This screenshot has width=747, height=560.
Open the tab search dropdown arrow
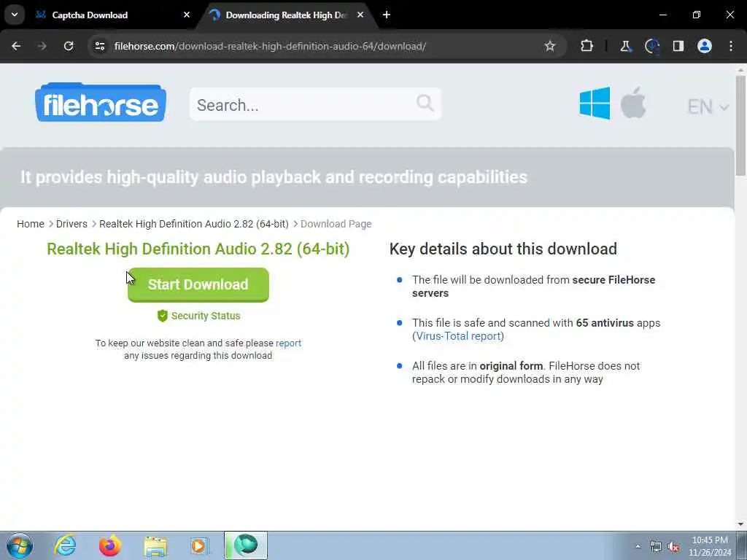15,15
